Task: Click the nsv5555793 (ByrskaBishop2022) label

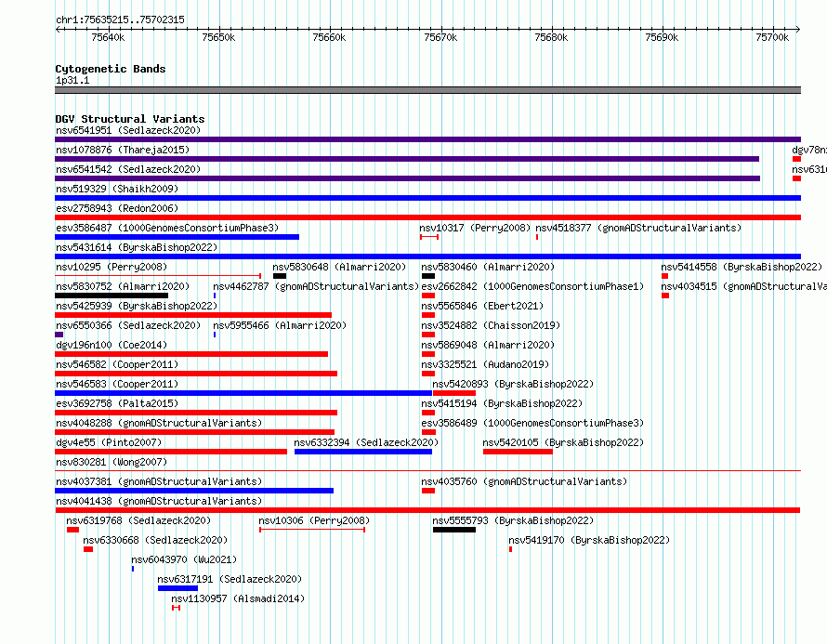Action: click(x=513, y=520)
